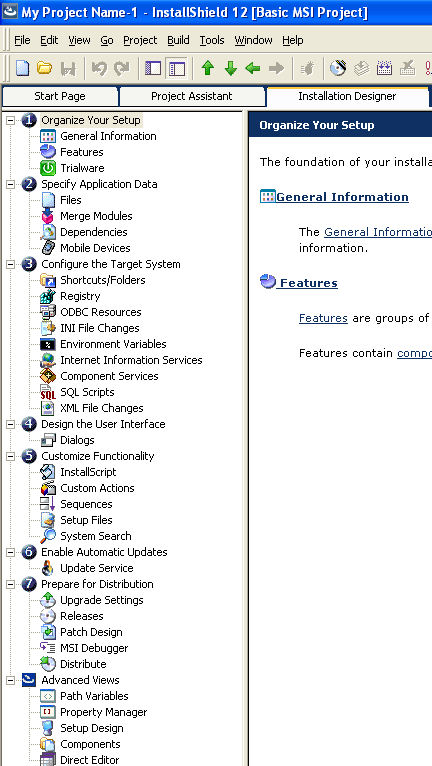
Task: Click the System Search magnifier icon
Action: click(48, 536)
